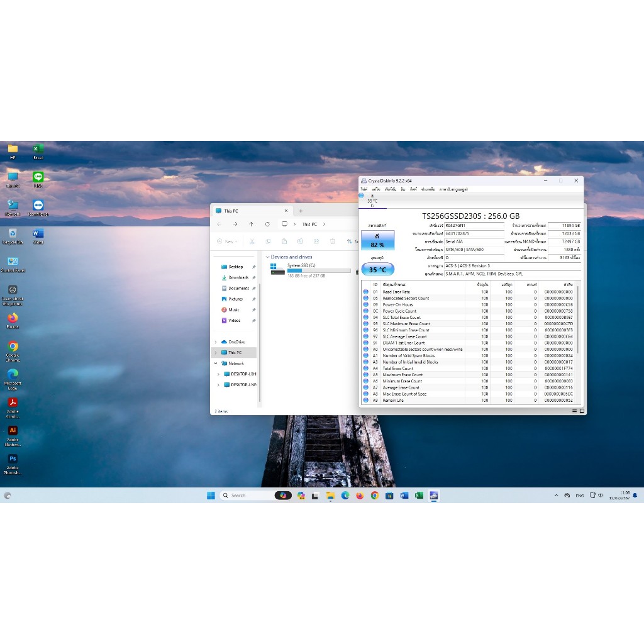The height and width of the screenshot is (644, 644).
Task: Launch Adobe Photoshop from desktop
Action: pos(13,459)
